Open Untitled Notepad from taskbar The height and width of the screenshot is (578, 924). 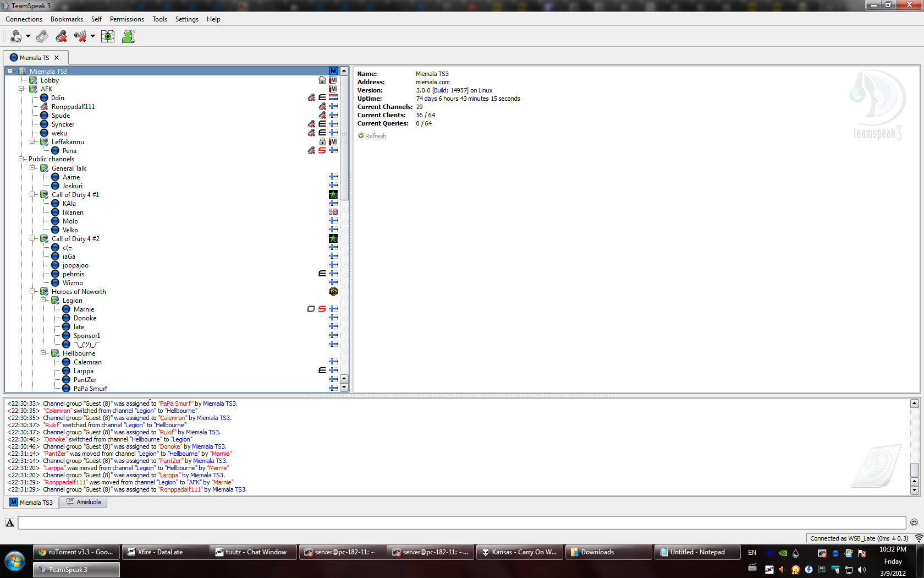pyautogui.click(x=696, y=552)
